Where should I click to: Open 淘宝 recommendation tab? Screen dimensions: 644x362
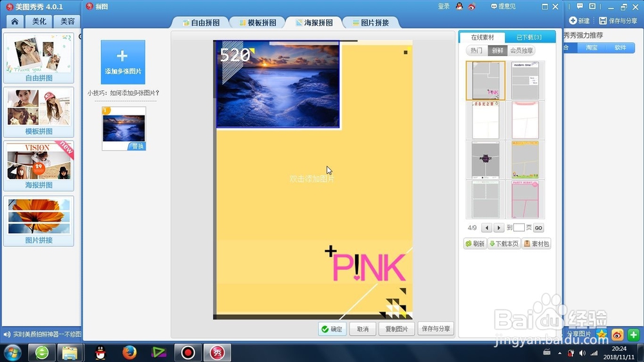pos(591,47)
